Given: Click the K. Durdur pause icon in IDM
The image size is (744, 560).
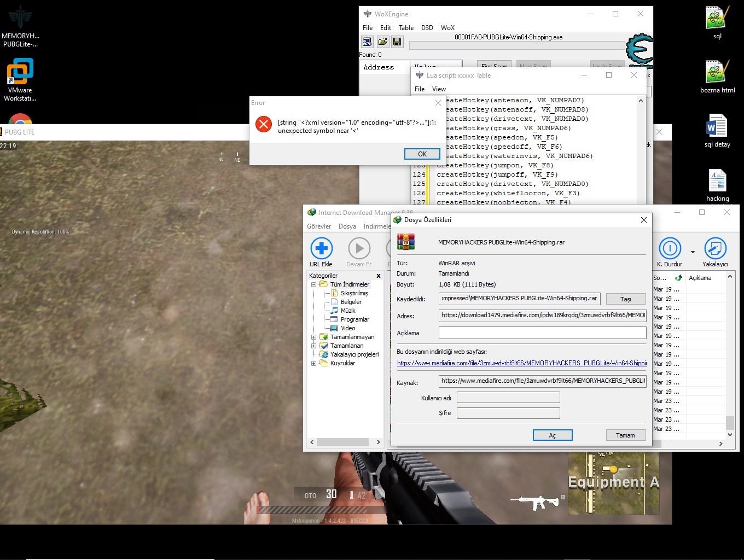Looking at the screenshot, I should pyautogui.click(x=669, y=248).
